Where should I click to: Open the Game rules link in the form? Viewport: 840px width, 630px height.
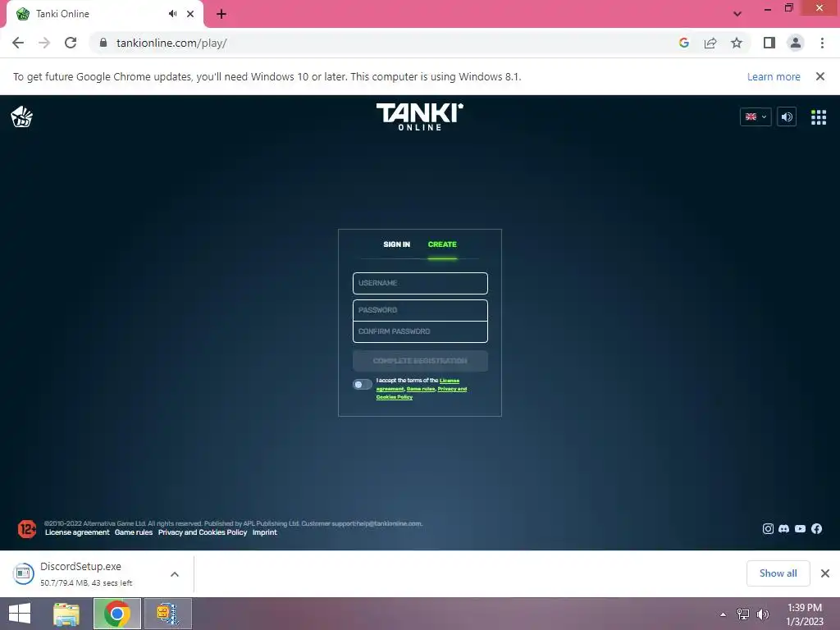coord(421,389)
